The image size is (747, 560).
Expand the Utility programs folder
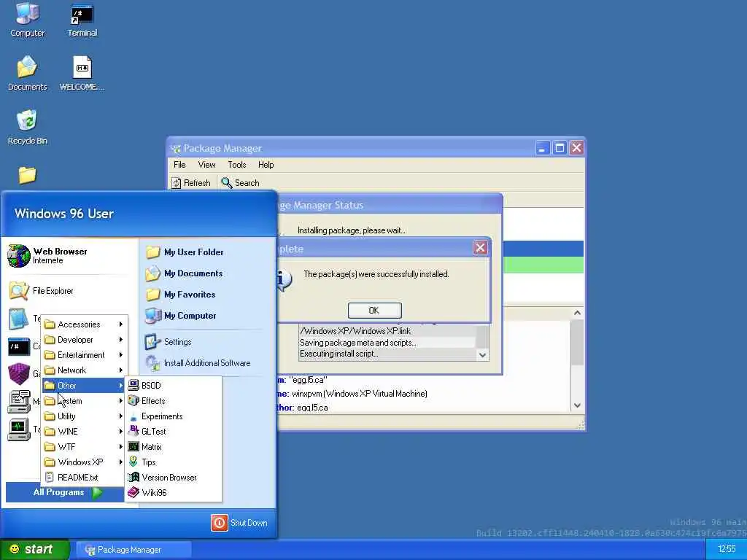84,416
